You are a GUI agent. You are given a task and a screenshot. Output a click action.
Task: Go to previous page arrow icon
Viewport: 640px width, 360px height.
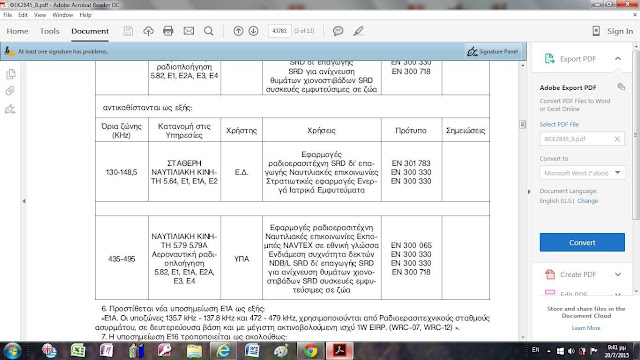click(238, 31)
